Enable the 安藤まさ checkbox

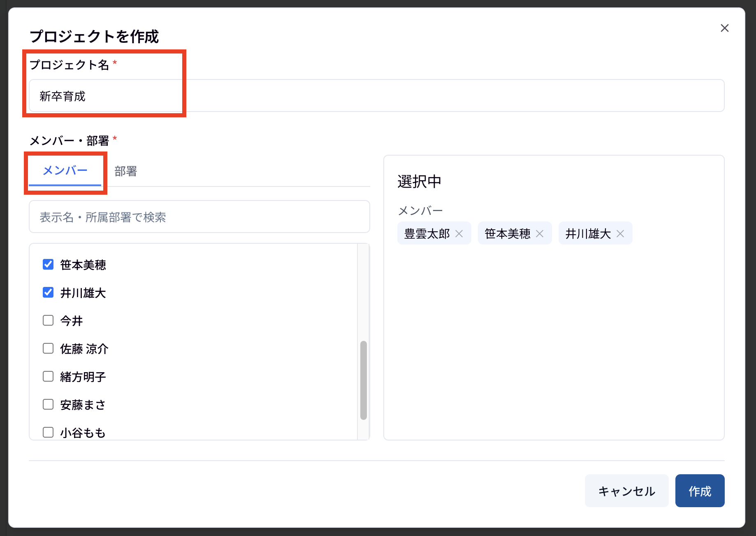(x=48, y=404)
